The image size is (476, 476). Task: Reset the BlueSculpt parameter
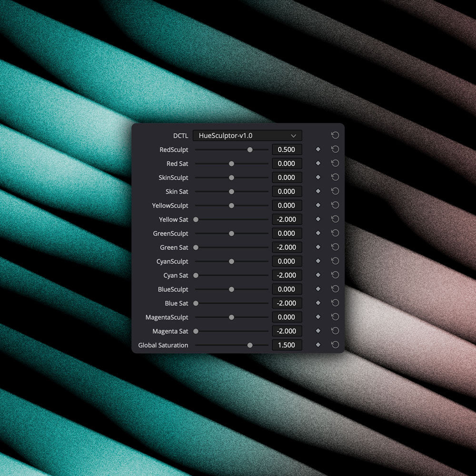(x=335, y=289)
